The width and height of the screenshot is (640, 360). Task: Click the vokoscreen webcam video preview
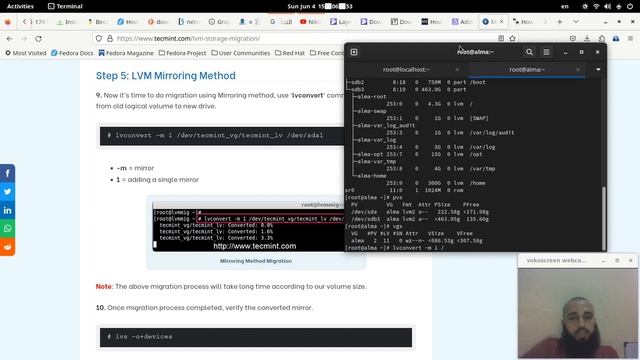tap(578, 313)
